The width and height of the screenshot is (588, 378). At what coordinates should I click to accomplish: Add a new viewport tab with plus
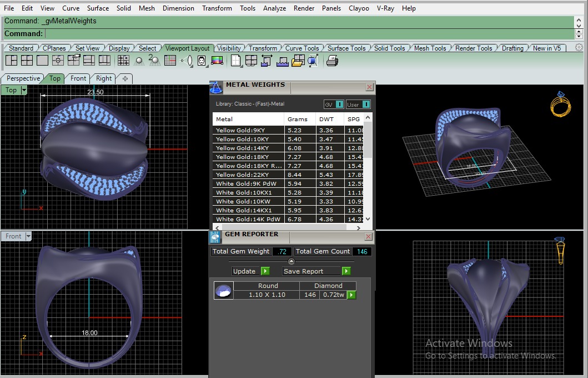(x=125, y=78)
